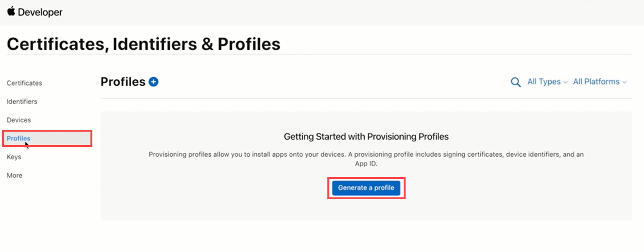Click the Apple logo icon
Image resolution: width=644 pixels, height=252 pixels.
click(x=11, y=12)
